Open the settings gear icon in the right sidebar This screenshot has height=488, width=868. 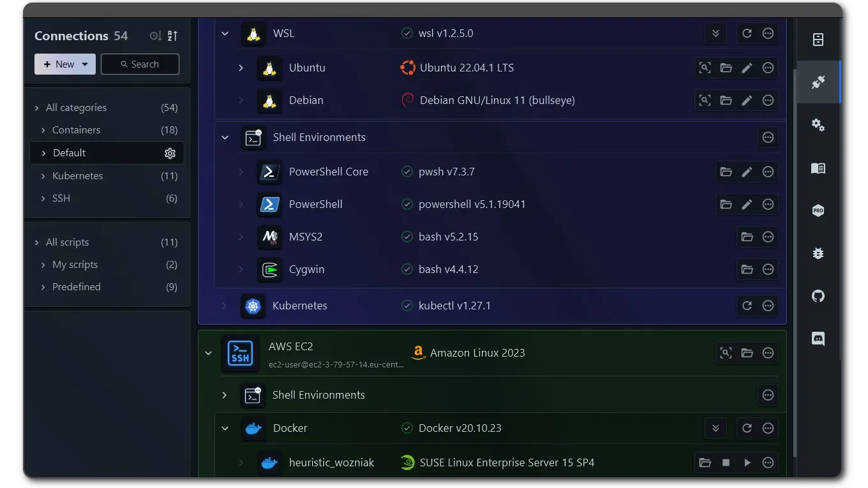[818, 125]
